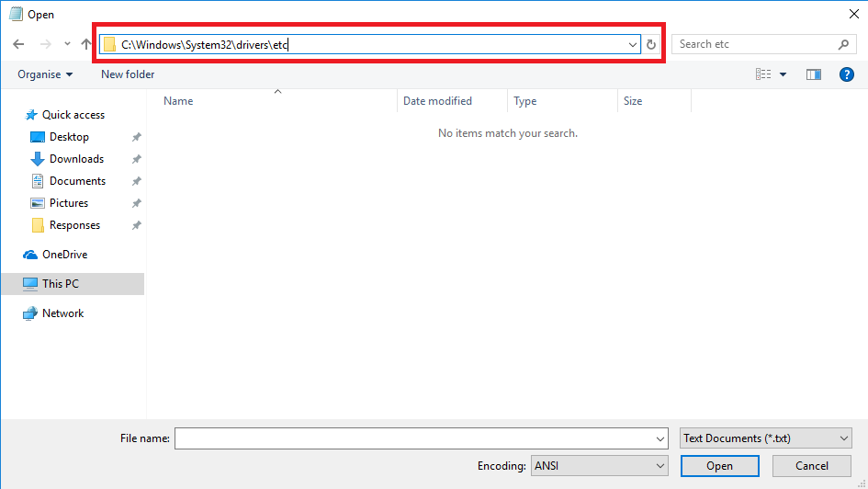Screen dimensions: 868x489
Task: Click the search magnifier icon
Action: point(843,44)
